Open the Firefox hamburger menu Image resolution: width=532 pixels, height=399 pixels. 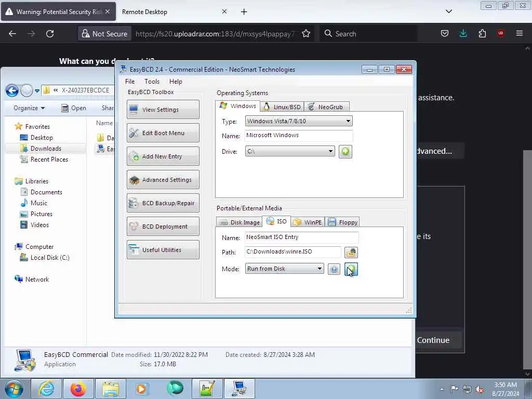520,33
